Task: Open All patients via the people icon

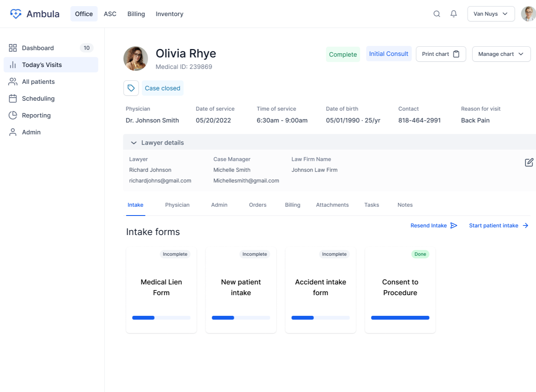Action: pos(12,82)
